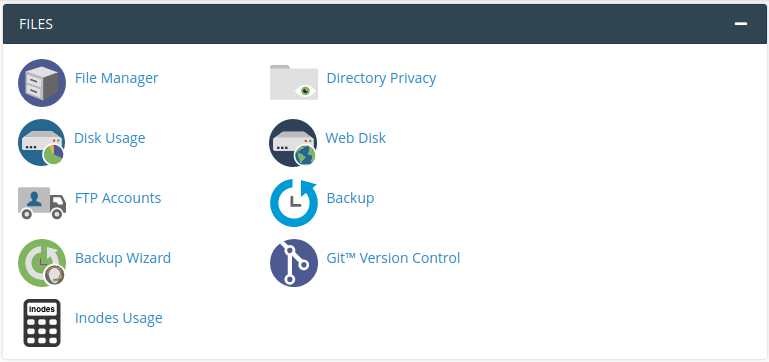769x362 pixels.
Task: Click the Backup text link
Action: point(350,198)
